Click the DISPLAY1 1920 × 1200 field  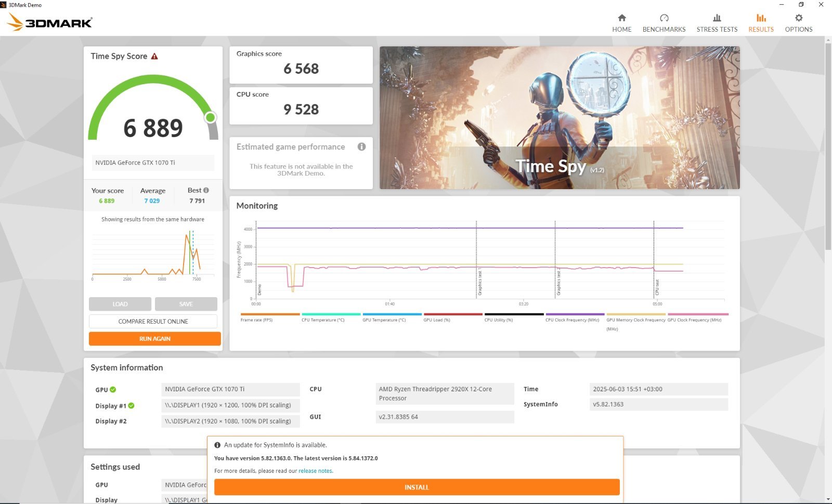(230, 405)
